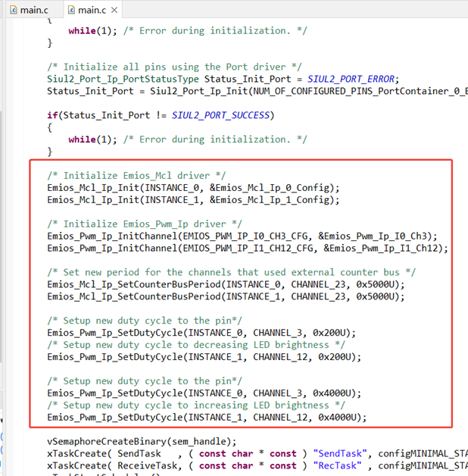Click the C file icon on the first main.c tab
This screenshot has height=476, width=468.
(x=11, y=10)
